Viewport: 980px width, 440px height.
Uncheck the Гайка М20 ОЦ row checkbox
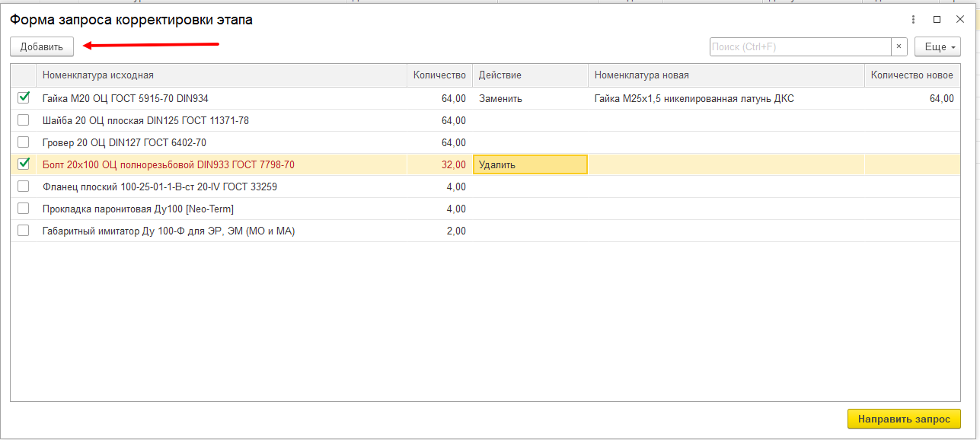pos(24,97)
